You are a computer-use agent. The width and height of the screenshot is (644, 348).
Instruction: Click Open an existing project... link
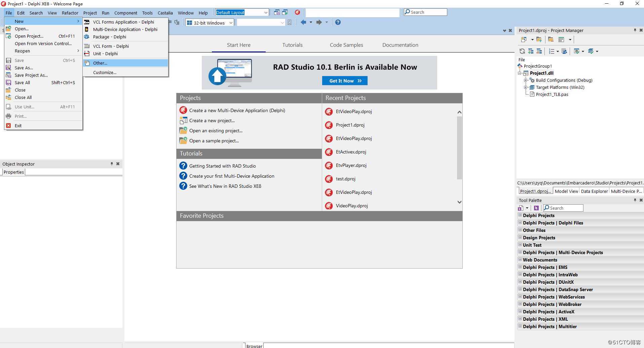click(216, 131)
